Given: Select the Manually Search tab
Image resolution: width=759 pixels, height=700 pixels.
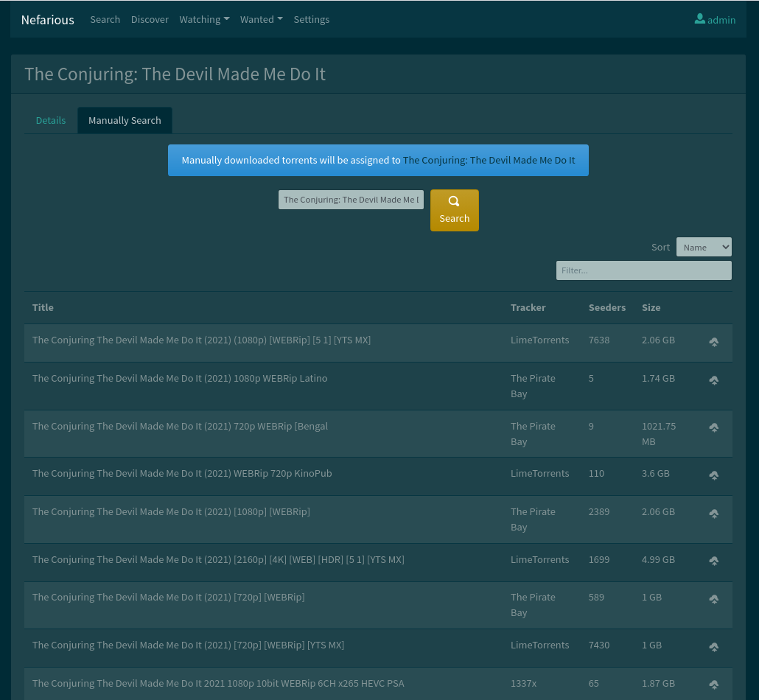Looking at the screenshot, I should pos(125,120).
